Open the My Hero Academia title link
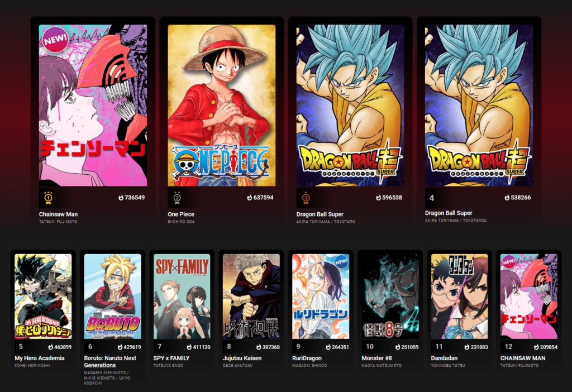This screenshot has height=392, width=572. (40, 358)
